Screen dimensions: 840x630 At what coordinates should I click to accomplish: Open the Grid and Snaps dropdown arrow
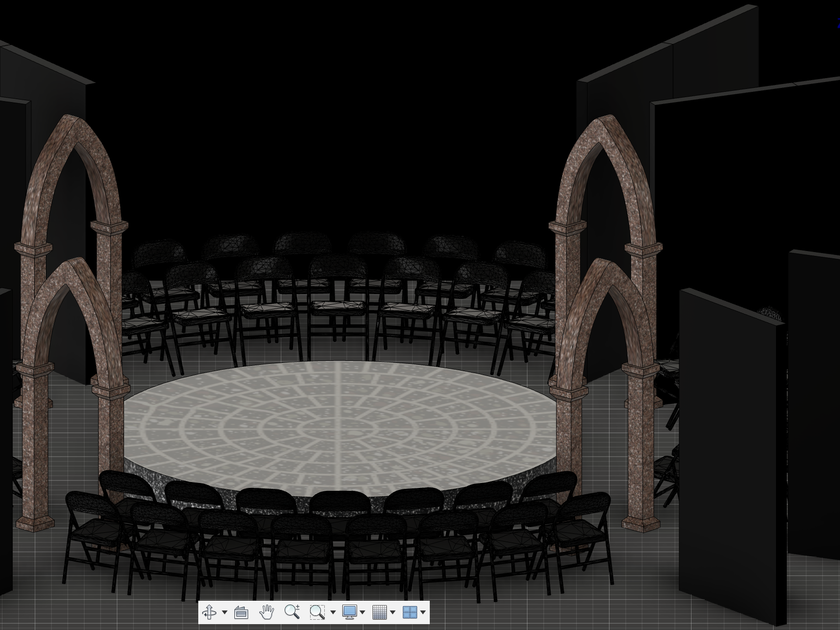(x=393, y=612)
